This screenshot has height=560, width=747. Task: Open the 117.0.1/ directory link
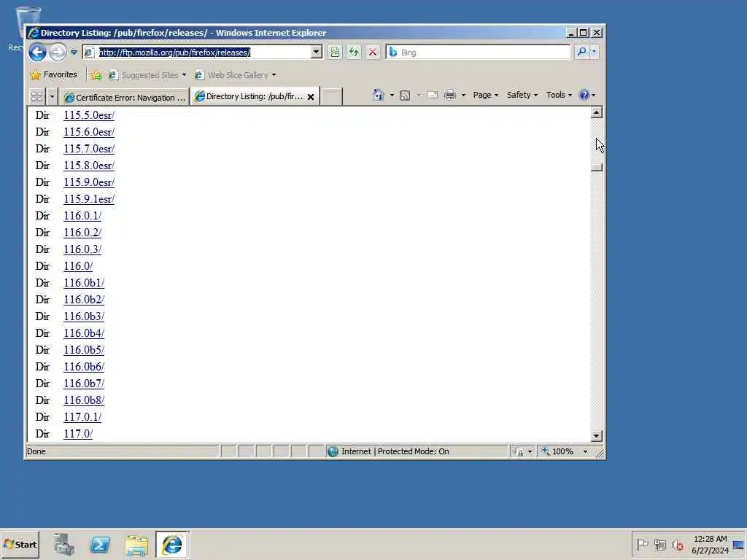[x=82, y=417]
